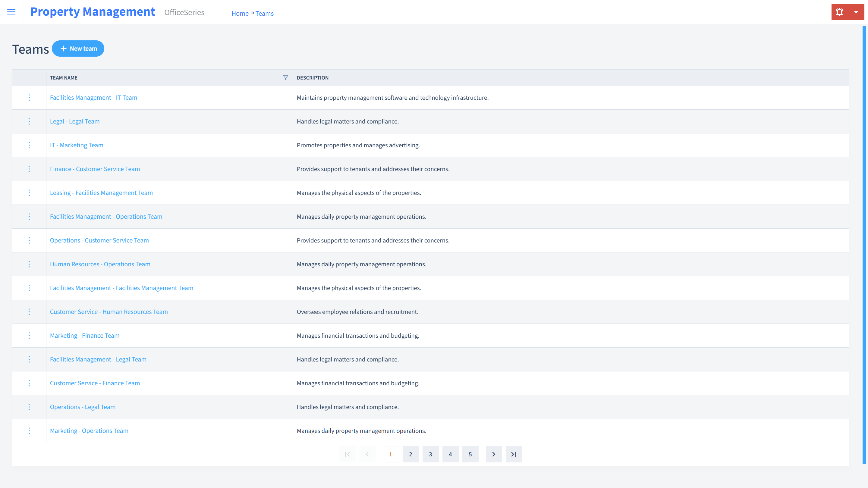Select page 4 in pagination
868x488 pixels.
[450, 454]
